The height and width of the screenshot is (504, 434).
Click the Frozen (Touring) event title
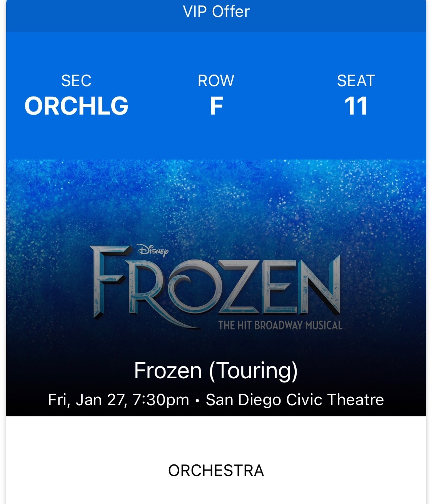point(215,370)
